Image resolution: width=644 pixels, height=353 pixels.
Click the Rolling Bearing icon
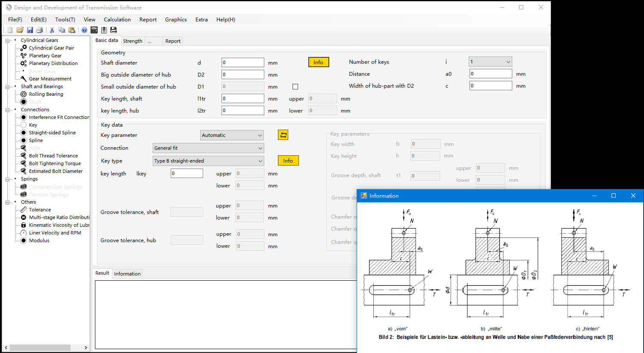click(x=24, y=94)
